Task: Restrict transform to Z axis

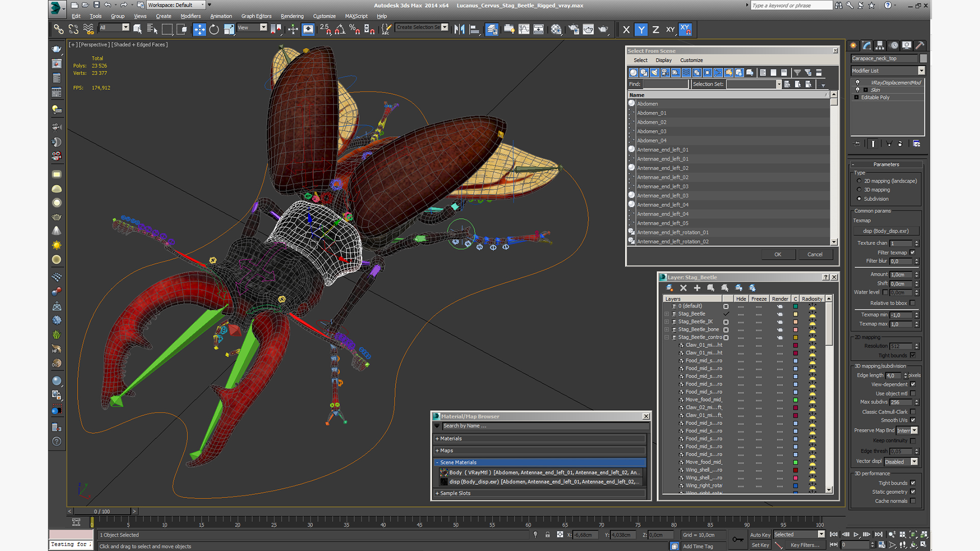Action: [x=656, y=30]
